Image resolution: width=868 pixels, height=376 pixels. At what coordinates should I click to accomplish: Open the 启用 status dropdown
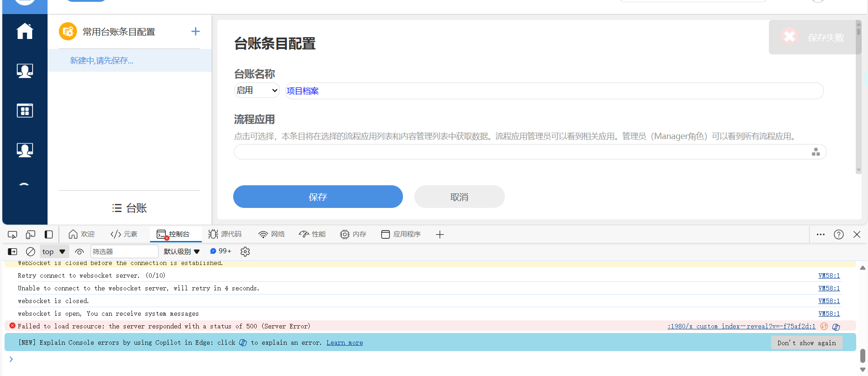(257, 91)
